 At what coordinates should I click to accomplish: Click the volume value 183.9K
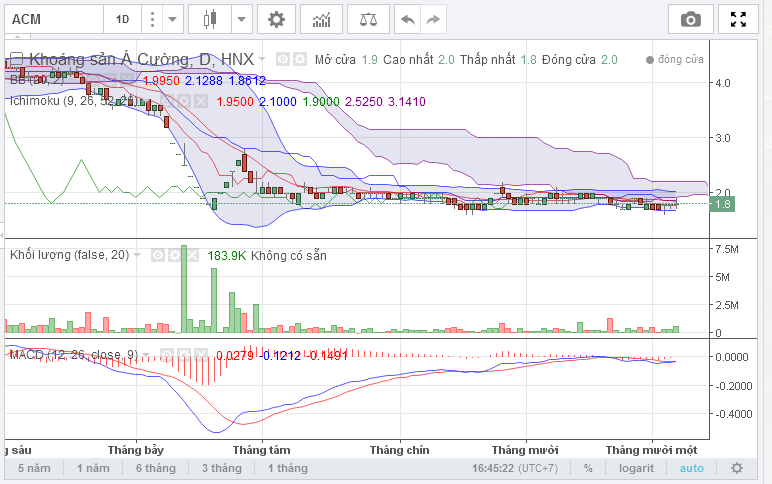click(226, 256)
